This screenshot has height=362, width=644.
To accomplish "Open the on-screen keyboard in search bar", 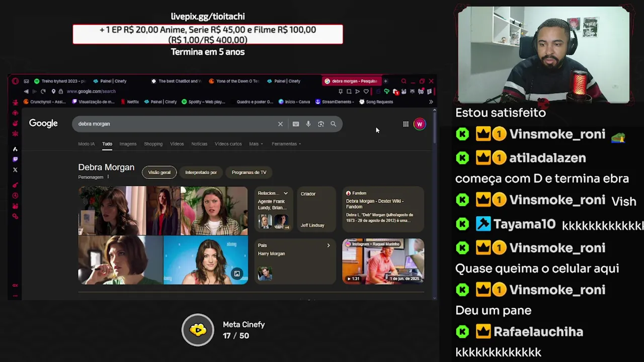I will (x=296, y=124).
